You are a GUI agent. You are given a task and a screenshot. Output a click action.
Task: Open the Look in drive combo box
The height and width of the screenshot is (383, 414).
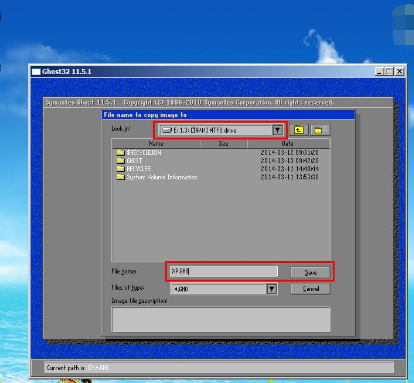coord(220,130)
